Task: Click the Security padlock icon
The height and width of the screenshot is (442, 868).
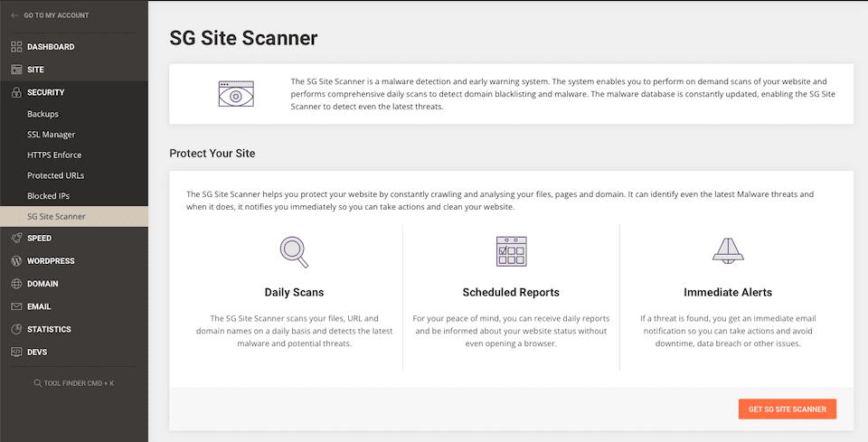Action: point(16,92)
